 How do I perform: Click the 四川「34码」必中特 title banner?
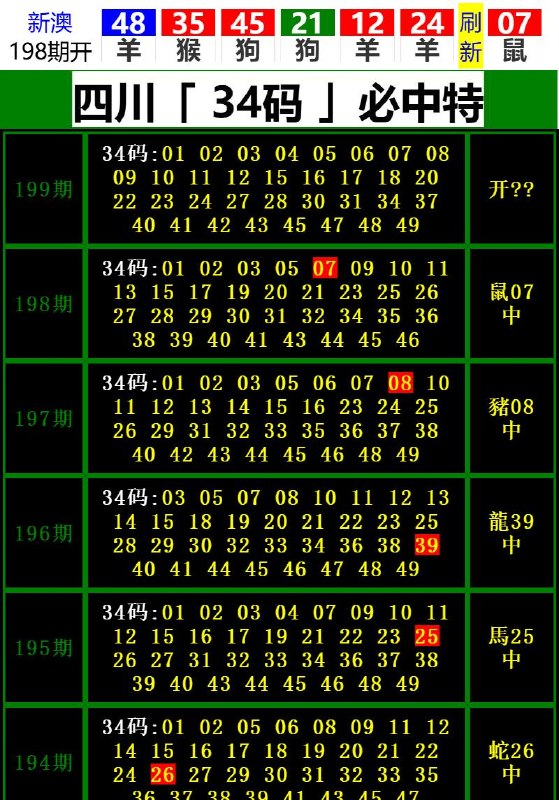(x=278, y=100)
